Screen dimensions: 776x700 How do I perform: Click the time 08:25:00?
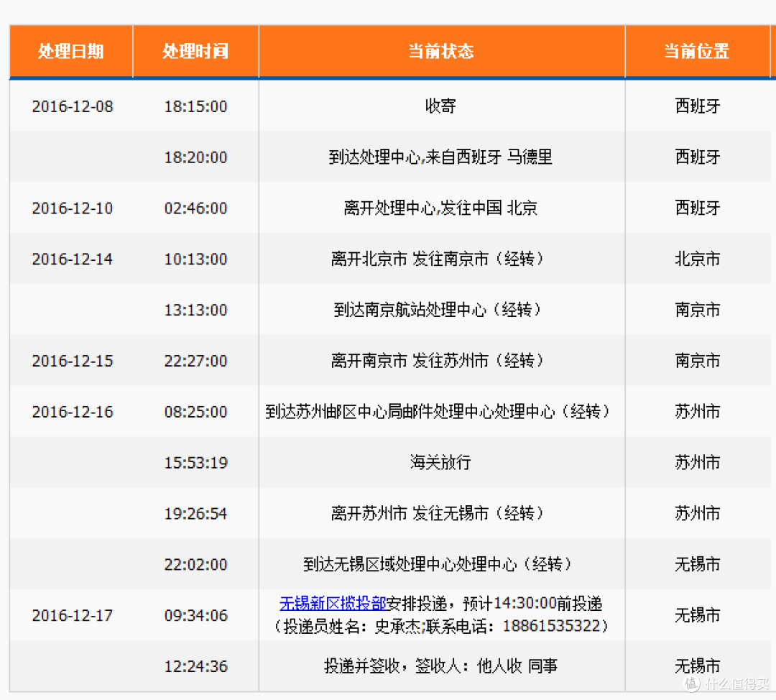coord(195,412)
